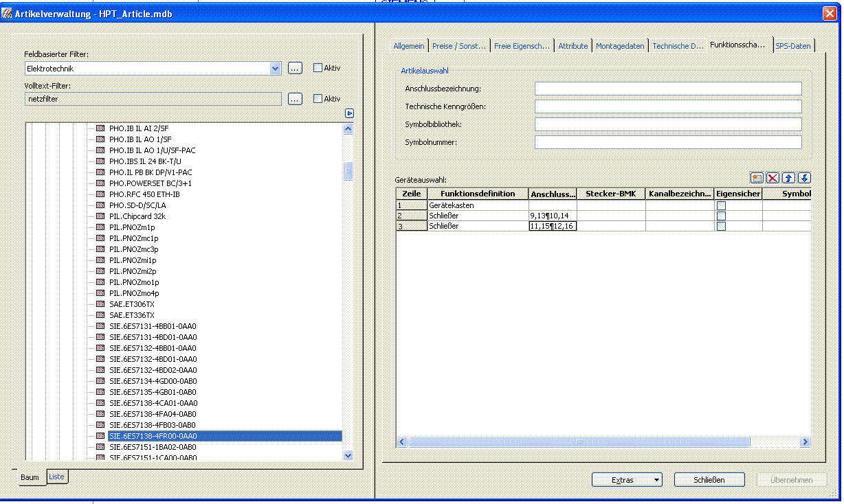Click the article icon beside SIE.6ES7138-4FR00-0AA0

click(x=100, y=436)
